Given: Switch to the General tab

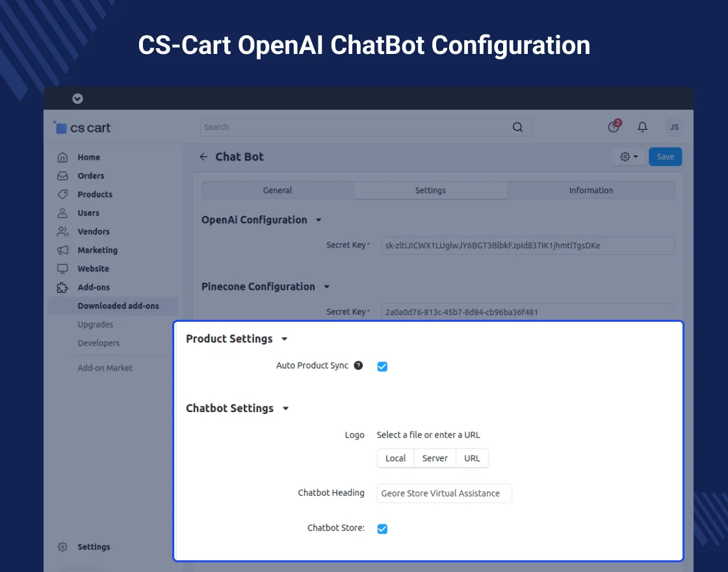Looking at the screenshot, I should (x=278, y=190).
